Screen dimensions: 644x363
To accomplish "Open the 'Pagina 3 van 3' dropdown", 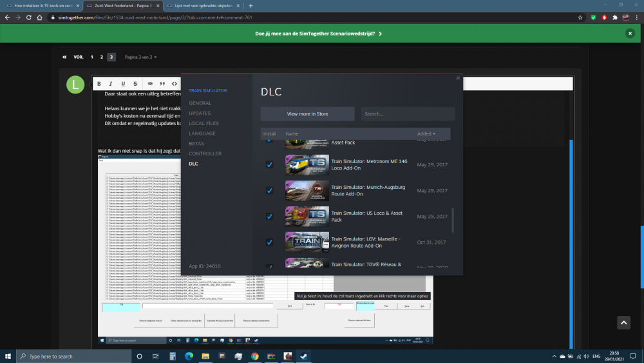I will click(x=140, y=57).
